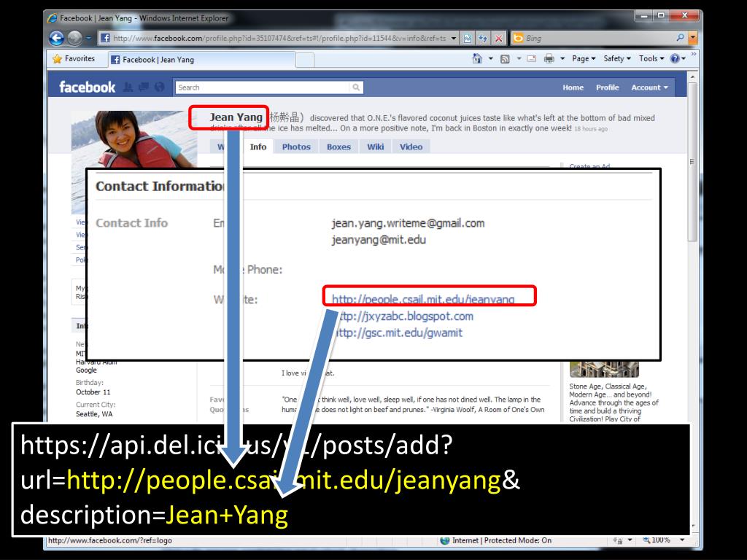
Task: Switch to the Wiki profile tab
Action: (x=376, y=147)
